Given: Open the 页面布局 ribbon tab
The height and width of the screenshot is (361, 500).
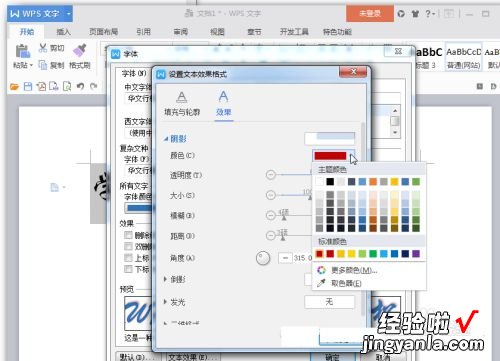Looking at the screenshot, I should click(x=103, y=32).
